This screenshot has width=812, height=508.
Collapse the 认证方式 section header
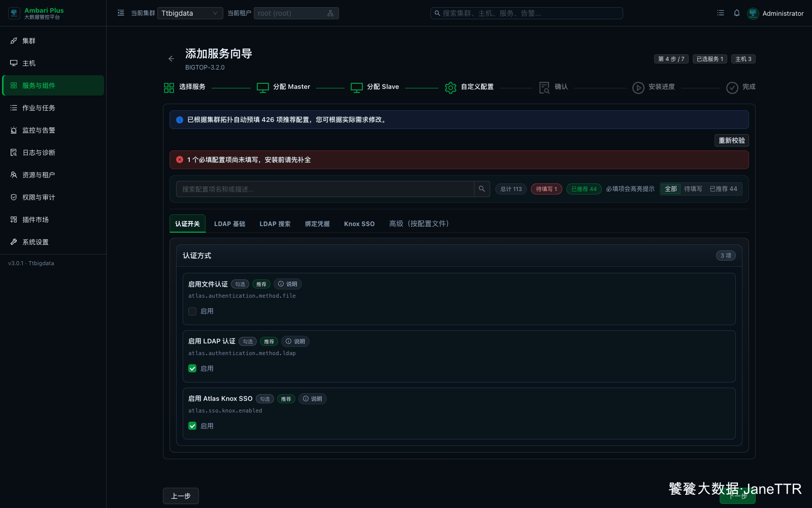click(x=459, y=256)
